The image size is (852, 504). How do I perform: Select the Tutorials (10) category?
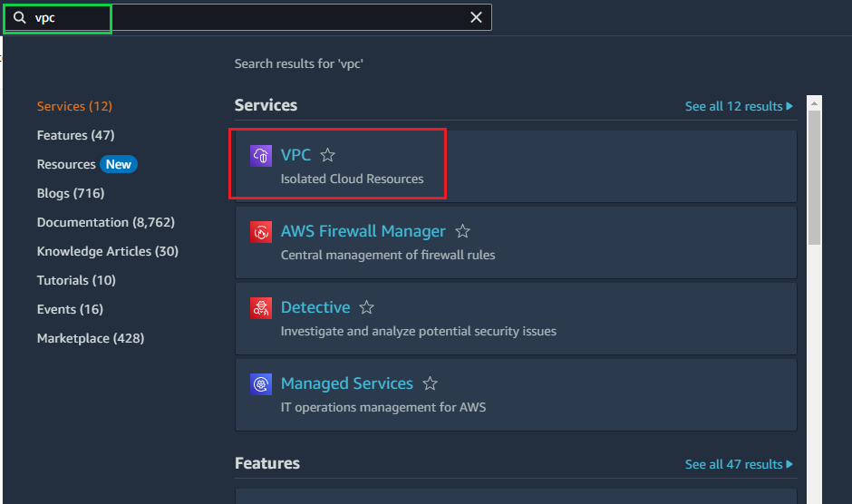pos(76,280)
